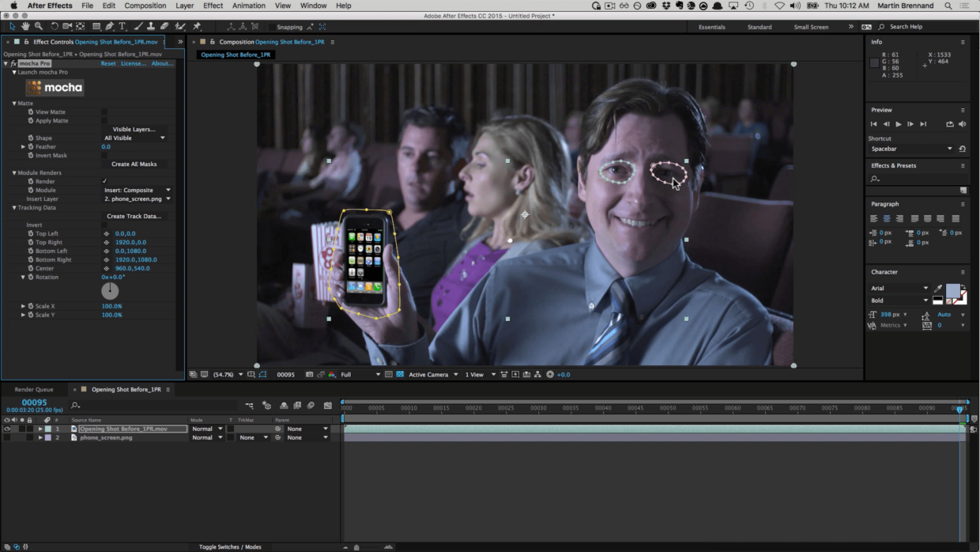Select the Pen tool
Screen dimensions: 980x552
(110, 26)
